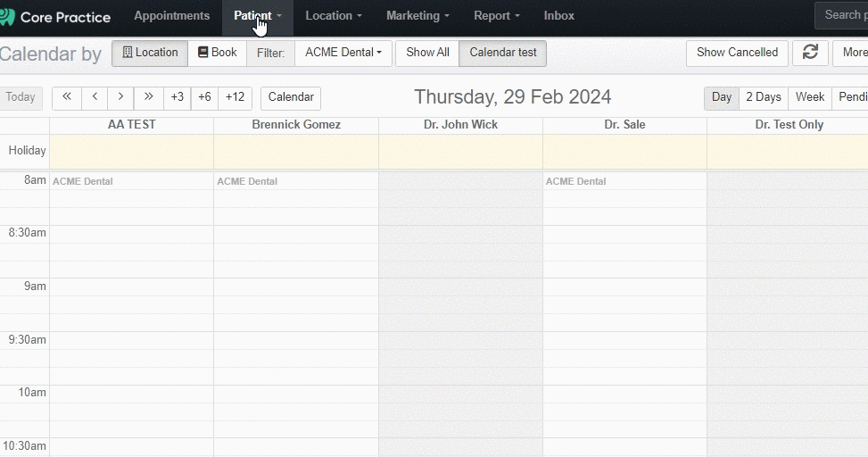Go to next day with right arrow
The width and height of the screenshot is (868, 457).
coord(120,97)
